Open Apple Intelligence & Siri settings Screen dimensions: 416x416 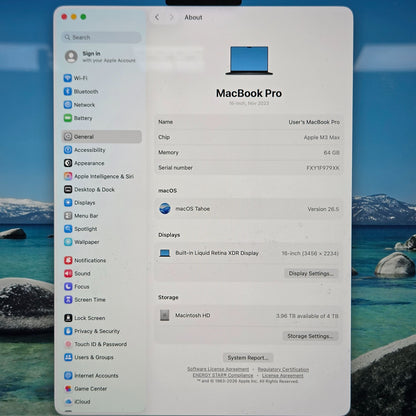(x=99, y=176)
